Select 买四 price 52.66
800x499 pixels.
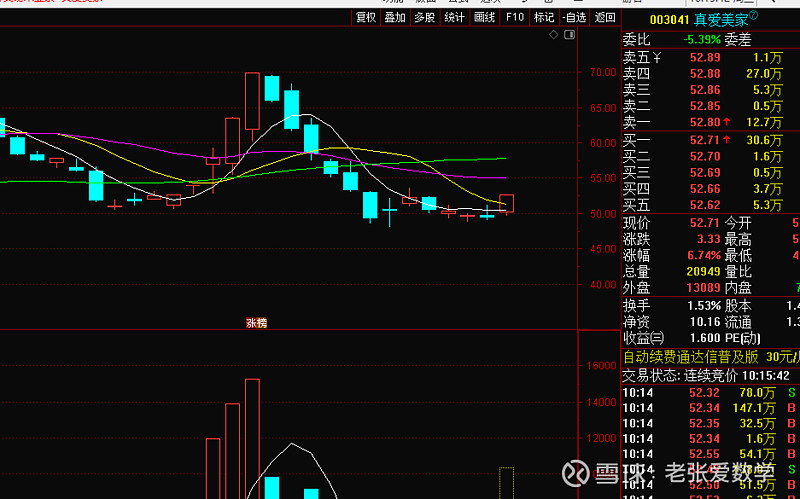[705, 189]
